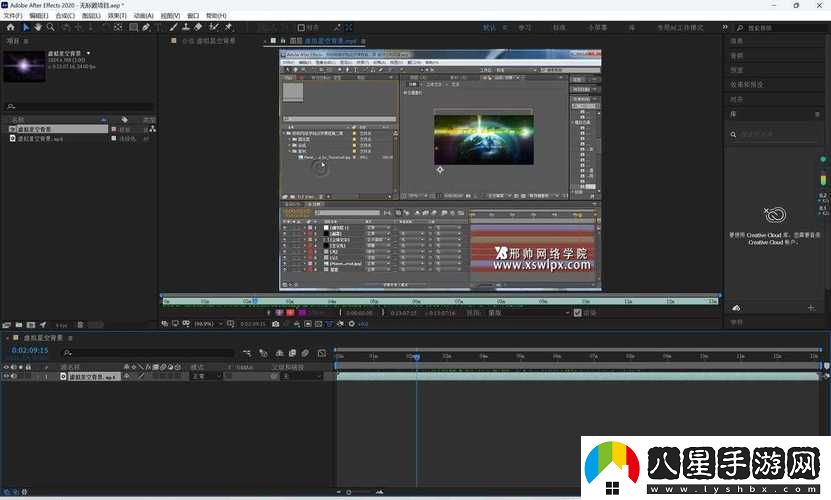
Task: Open the layer blending mode dropdown 正常
Action: tap(201, 376)
